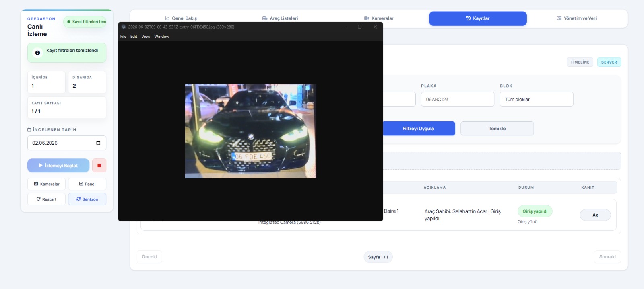Click the red stop monitoring button
The width and height of the screenshot is (644, 289).
point(99,166)
